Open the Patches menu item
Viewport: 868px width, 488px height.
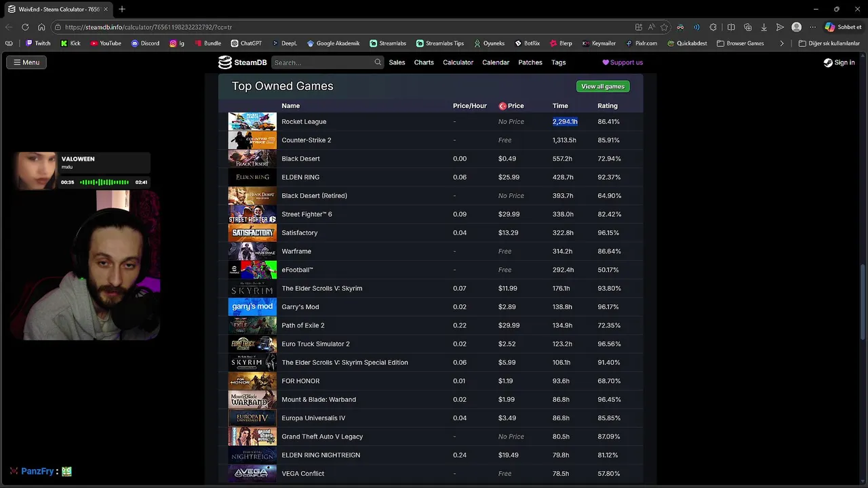point(530,62)
